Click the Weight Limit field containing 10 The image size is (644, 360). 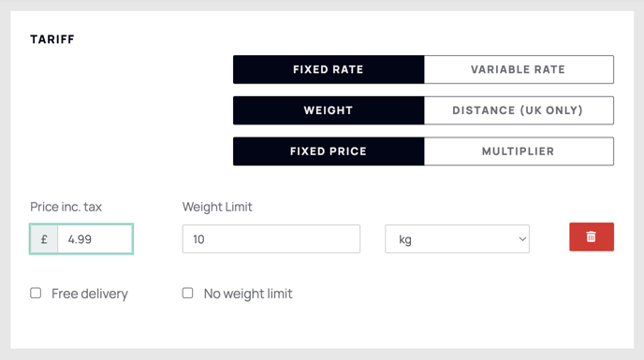(271, 238)
